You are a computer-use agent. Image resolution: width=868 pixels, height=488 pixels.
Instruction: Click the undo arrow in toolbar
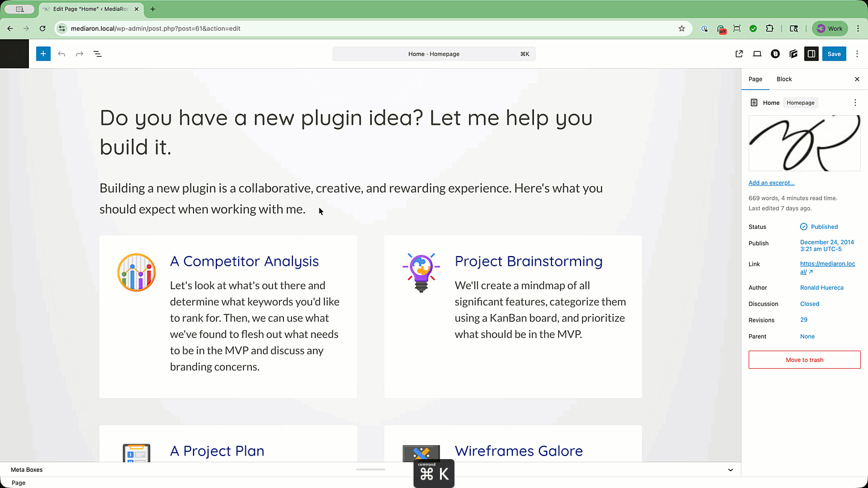pyautogui.click(x=61, y=54)
